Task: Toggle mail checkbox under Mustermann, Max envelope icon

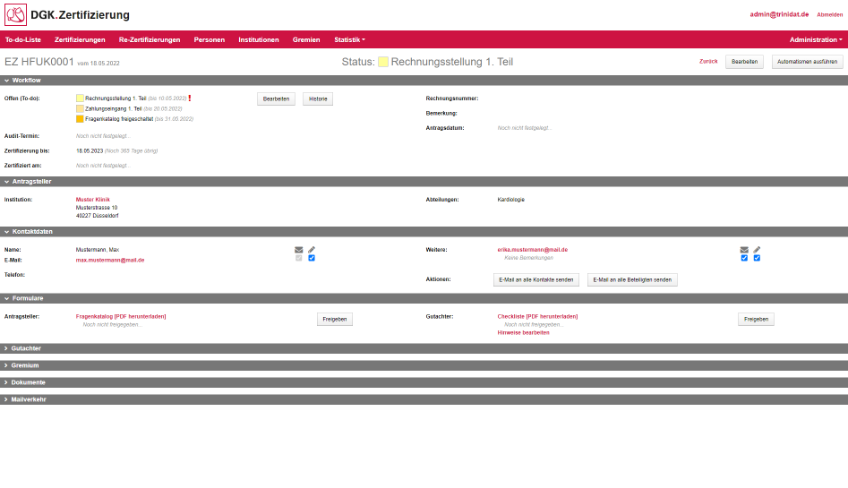Action: click(299, 258)
